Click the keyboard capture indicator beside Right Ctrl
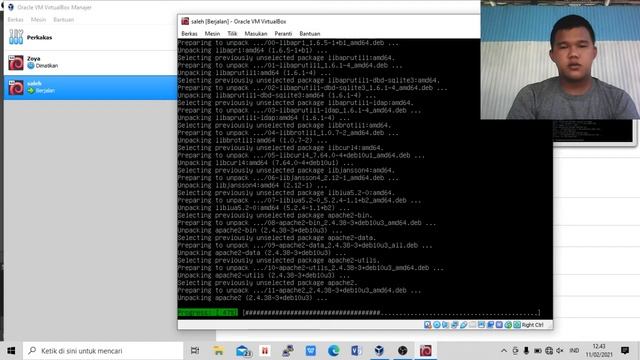The width and height of the screenshot is (640, 360). [517, 325]
